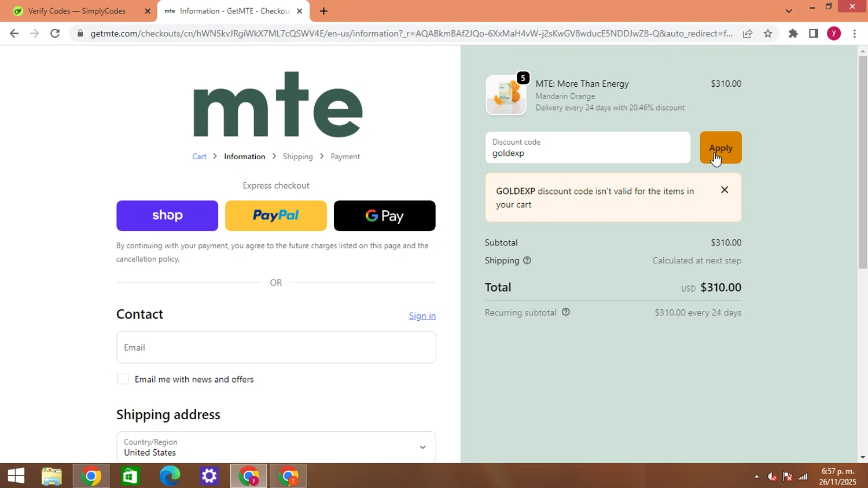Open the green spreadsheet taskbar app

[130, 476]
